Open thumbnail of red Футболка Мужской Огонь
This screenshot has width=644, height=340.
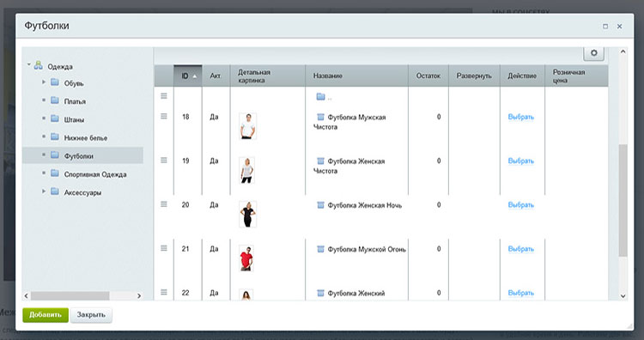click(x=246, y=258)
